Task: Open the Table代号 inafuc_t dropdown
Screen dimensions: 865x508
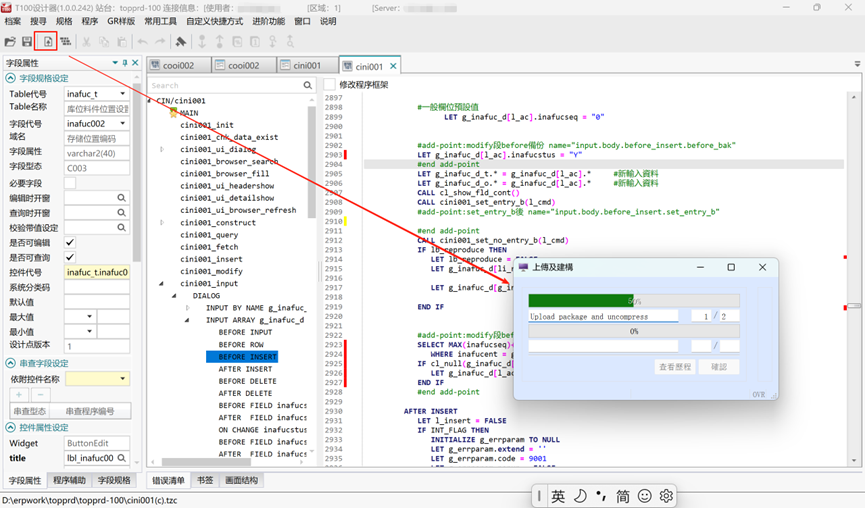Action: pyautogui.click(x=122, y=94)
